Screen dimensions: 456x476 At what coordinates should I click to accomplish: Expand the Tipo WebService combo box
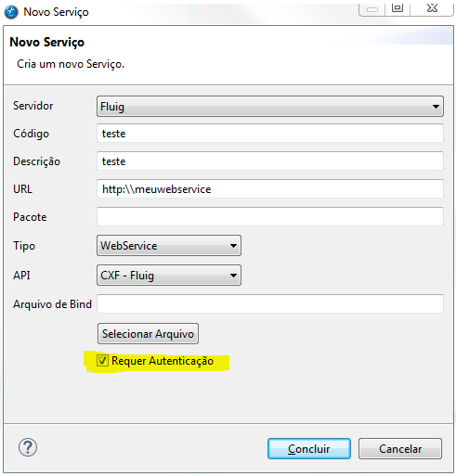(169, 246)
